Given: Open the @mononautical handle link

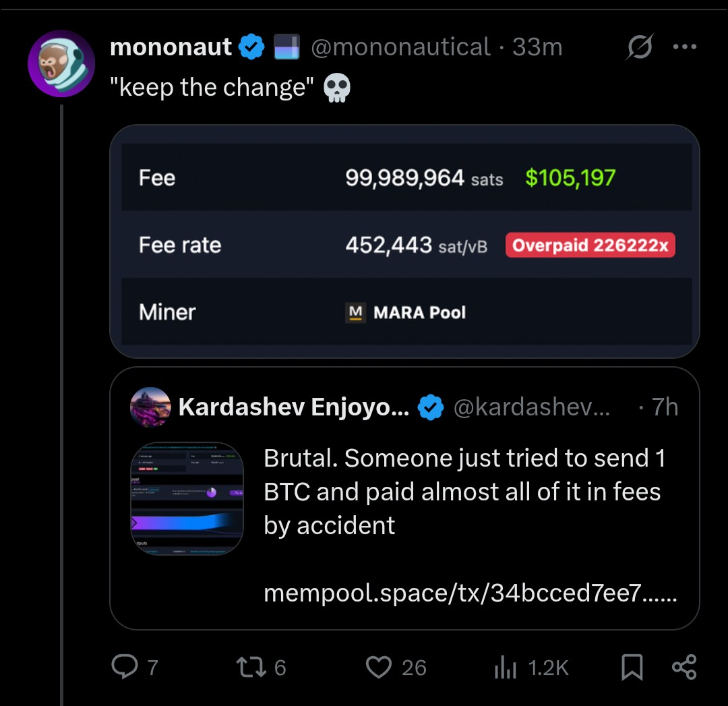Looking at the screenshot, I should tap(400, 47).
